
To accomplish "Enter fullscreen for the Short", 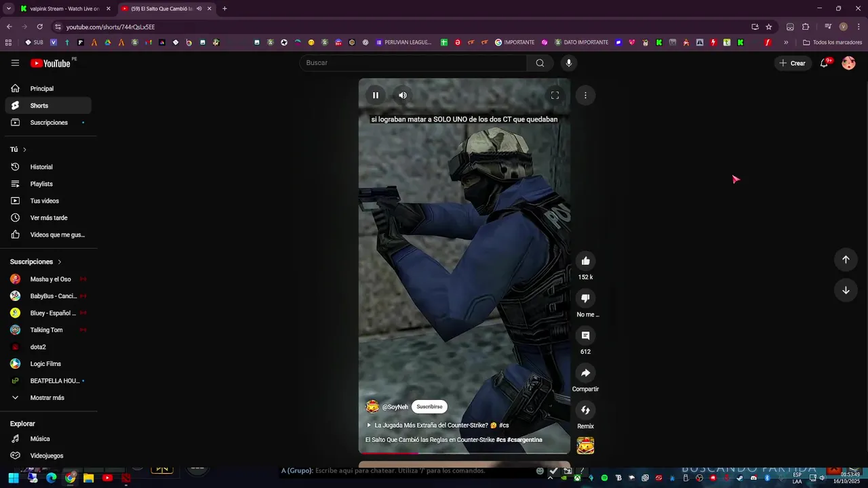I will coord(555,96).
